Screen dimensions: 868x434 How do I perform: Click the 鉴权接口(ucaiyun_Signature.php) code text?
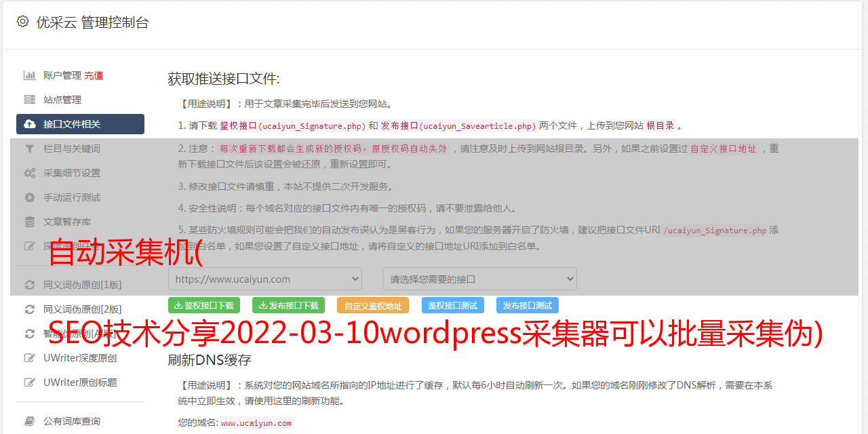pos(293,126)
